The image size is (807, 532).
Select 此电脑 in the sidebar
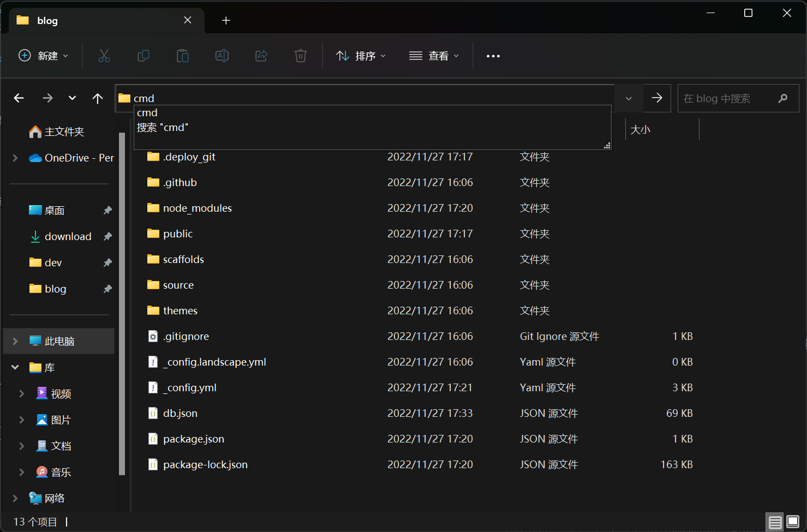click(59, 341)
